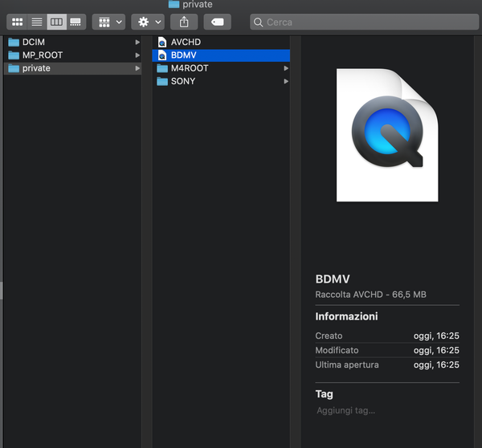Open the SONY folder
Screen dimensions: 482x448
182,81
